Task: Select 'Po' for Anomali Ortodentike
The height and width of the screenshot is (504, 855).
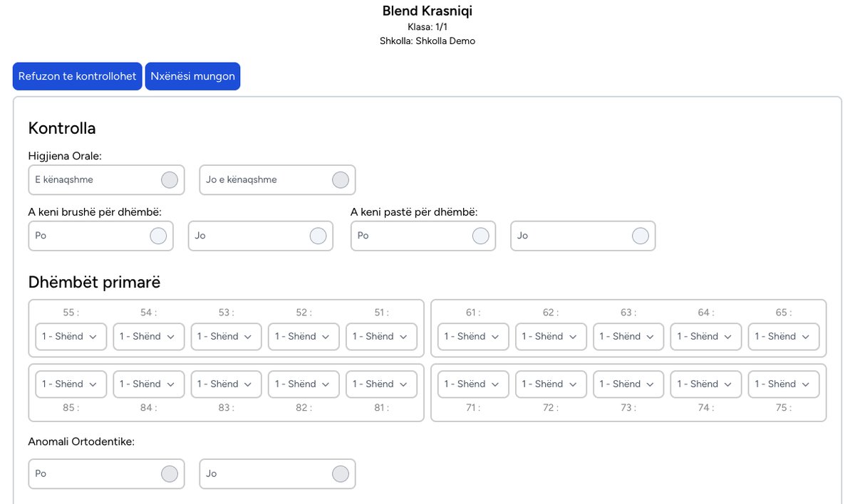Action: click(x=106, y=473)
